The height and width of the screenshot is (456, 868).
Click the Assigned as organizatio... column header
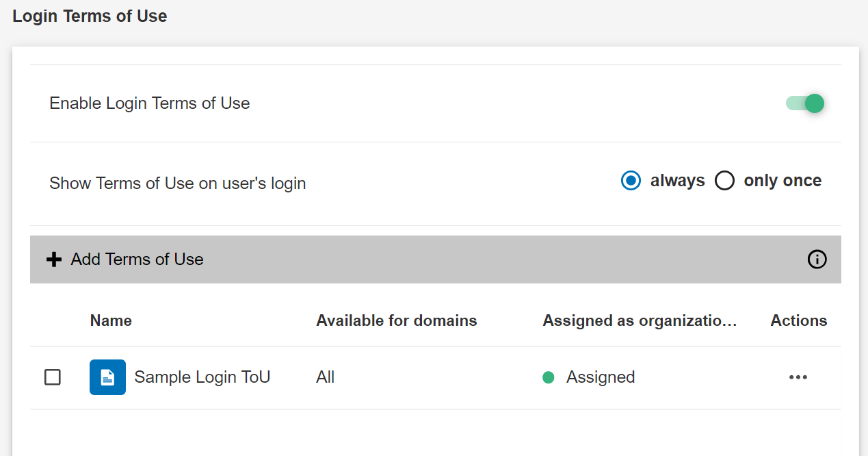click(640, 320)
